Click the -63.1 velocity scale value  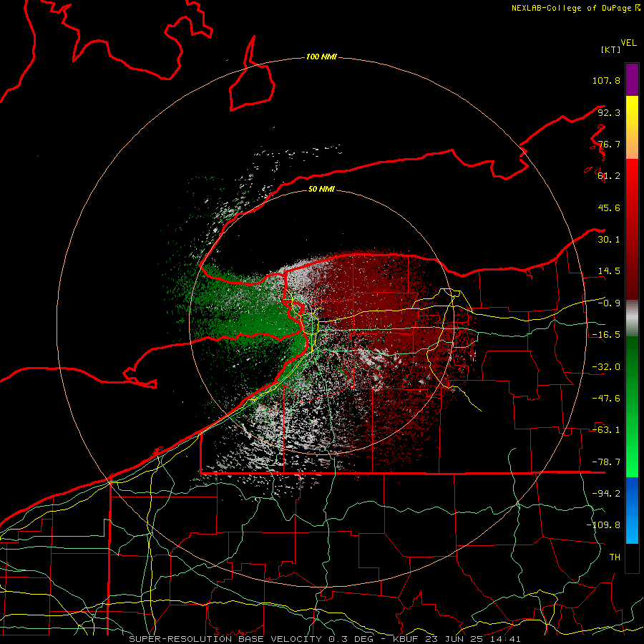click(606, 430)
